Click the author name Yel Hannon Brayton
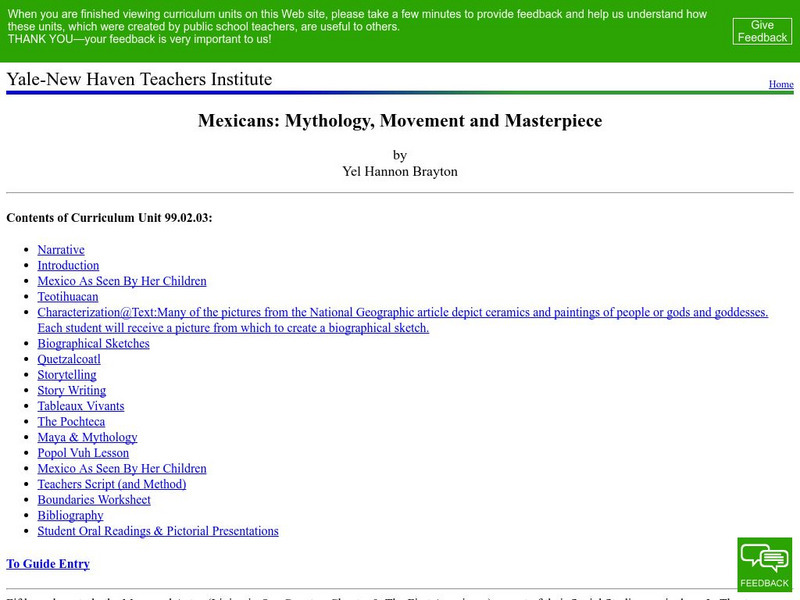Screen dimensions: 800x600 pyautogui.click(x=400, y=171)
